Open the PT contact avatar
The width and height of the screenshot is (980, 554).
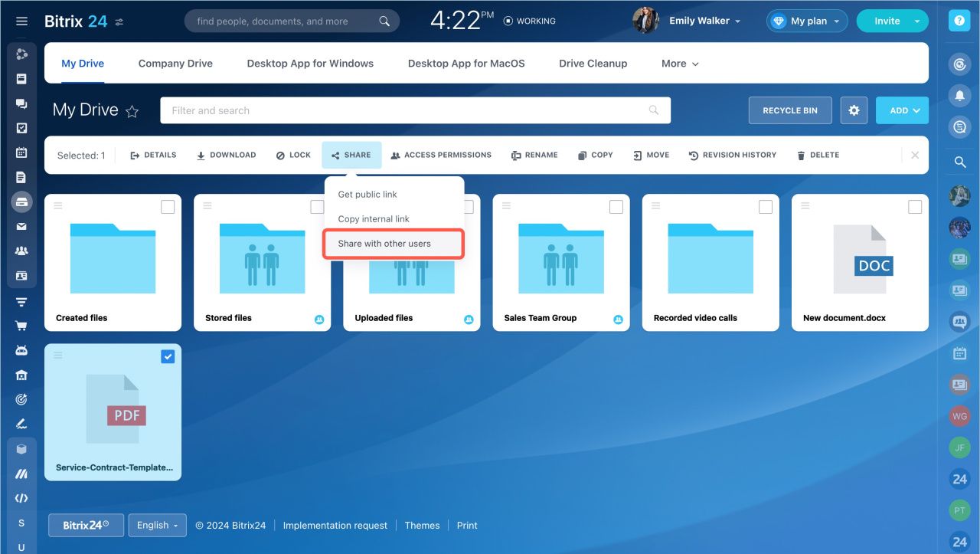pos(959,510)
